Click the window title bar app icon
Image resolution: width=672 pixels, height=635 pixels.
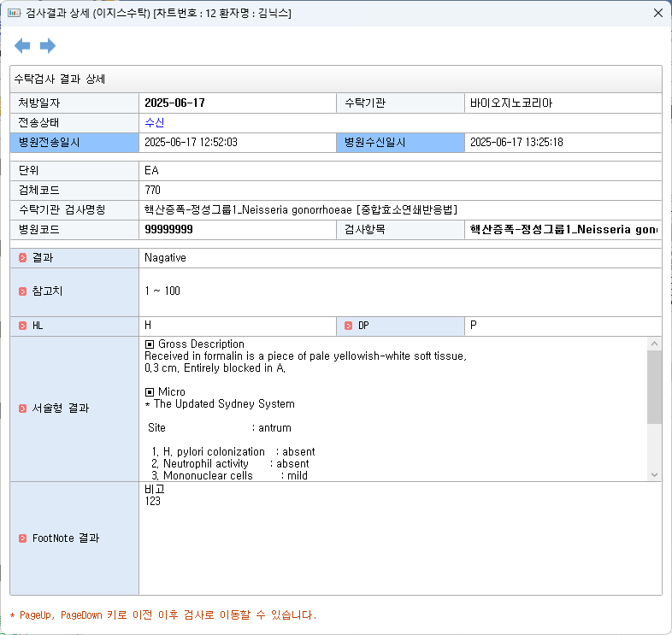(13, 13)
